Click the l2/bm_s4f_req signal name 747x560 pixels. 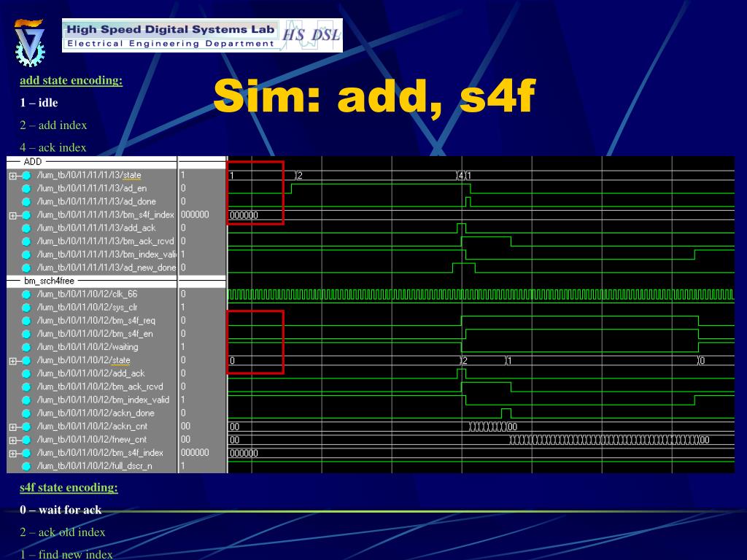coord(96,321)
